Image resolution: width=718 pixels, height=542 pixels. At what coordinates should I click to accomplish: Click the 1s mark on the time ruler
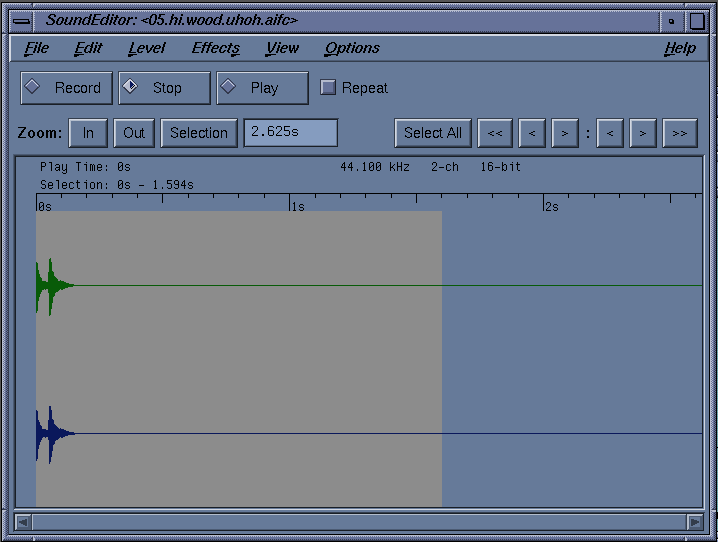[x=298, y=207]
